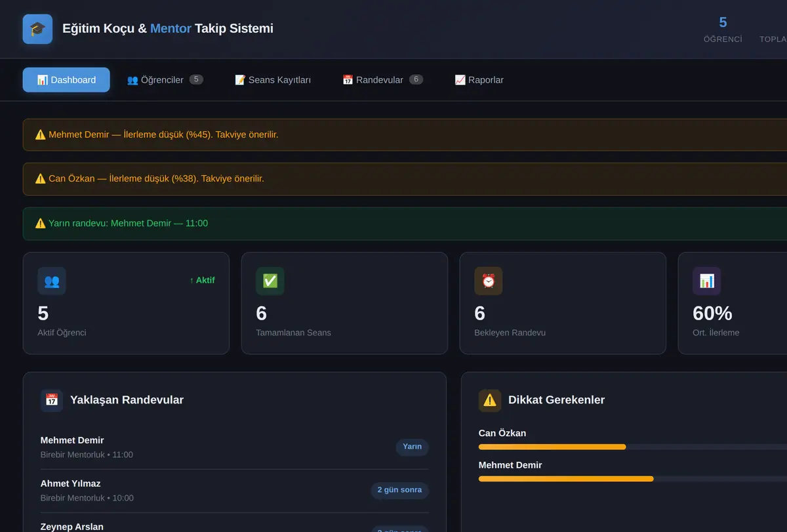This screenshot has height=532, width=787.
Task: Click the Aktif status label on Aktif Öğrenci card
Action: tap(202, 280)
